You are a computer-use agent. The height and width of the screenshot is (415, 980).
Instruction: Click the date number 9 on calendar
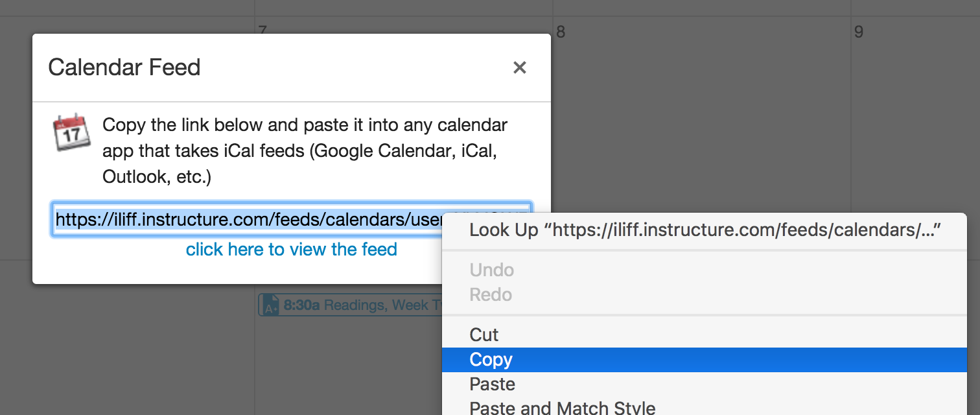tap(858, 32)
